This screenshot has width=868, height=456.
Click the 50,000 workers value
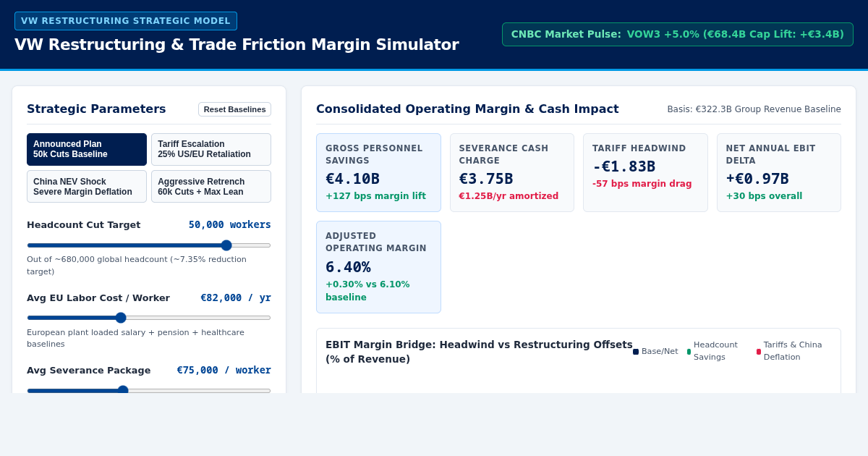230,225
